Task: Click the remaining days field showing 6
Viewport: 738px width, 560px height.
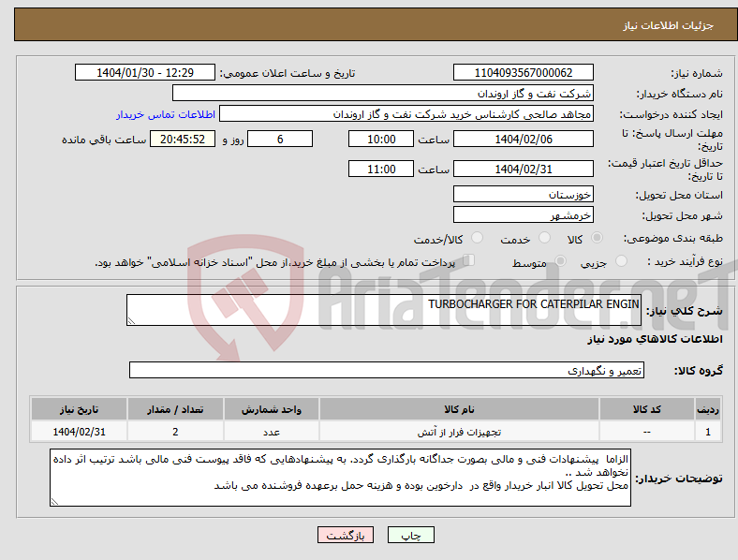Action: (280, 139)
